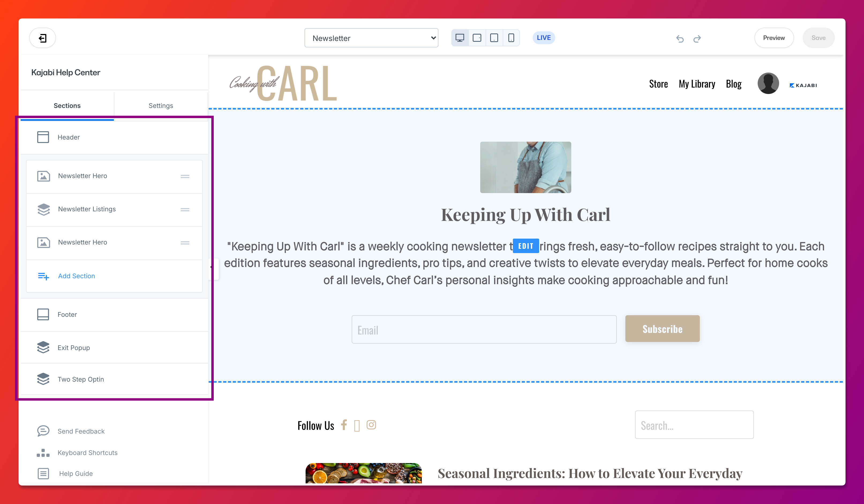Viewport: 864px width, 504px height.
Task: Click the Save button
Action: pos(818,38)
